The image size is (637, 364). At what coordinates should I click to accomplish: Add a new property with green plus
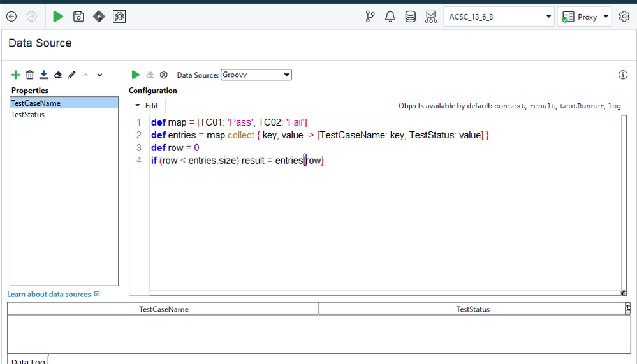16,75
